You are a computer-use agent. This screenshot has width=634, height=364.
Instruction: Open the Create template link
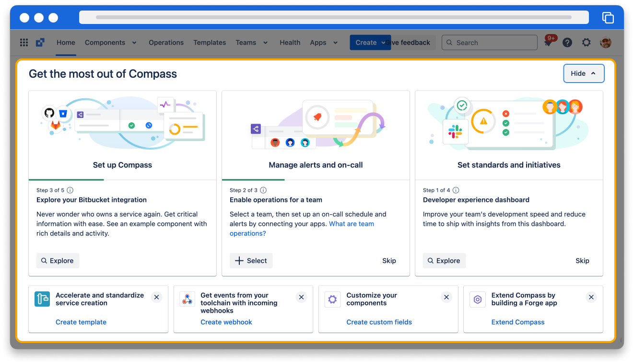point(81,322)
